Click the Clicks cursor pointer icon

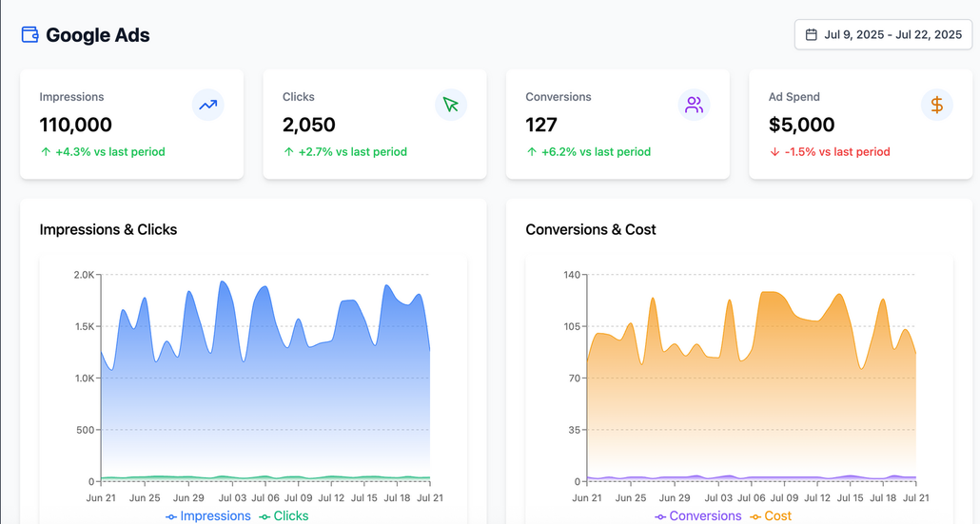pyautogui.click(x=451, y=105)
